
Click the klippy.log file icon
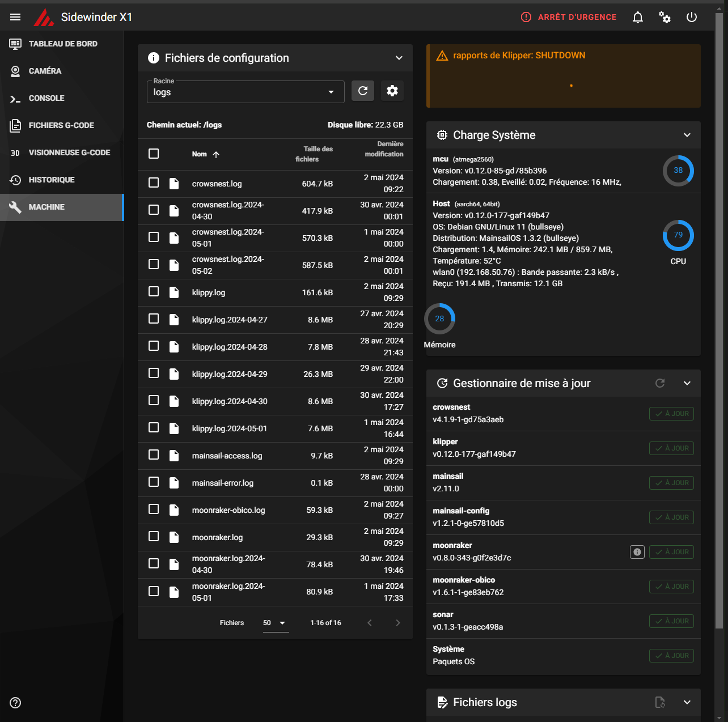(174, 292)
